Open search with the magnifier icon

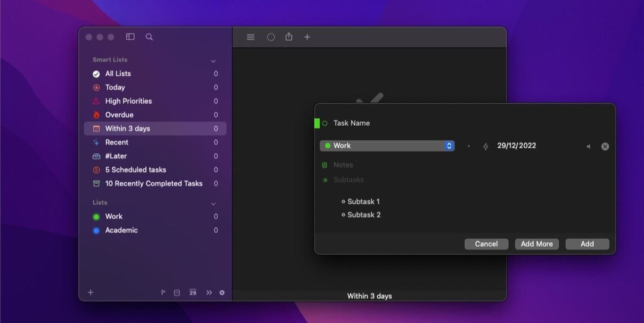pyautogui.click(x=149, y=37)
